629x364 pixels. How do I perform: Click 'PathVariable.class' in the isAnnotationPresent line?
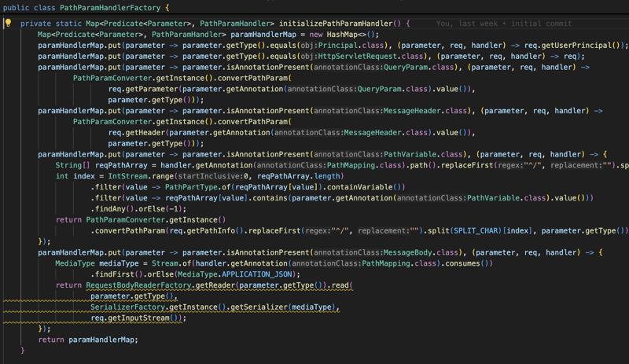pos(423,154)
